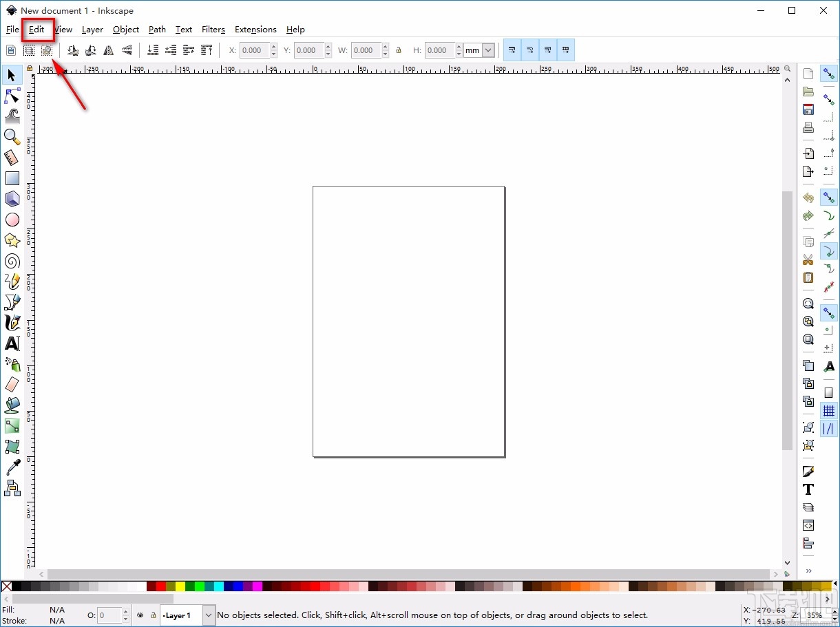The image size is (840, 627).
Task: Select the Spiral tool
Action: point(12,261)
